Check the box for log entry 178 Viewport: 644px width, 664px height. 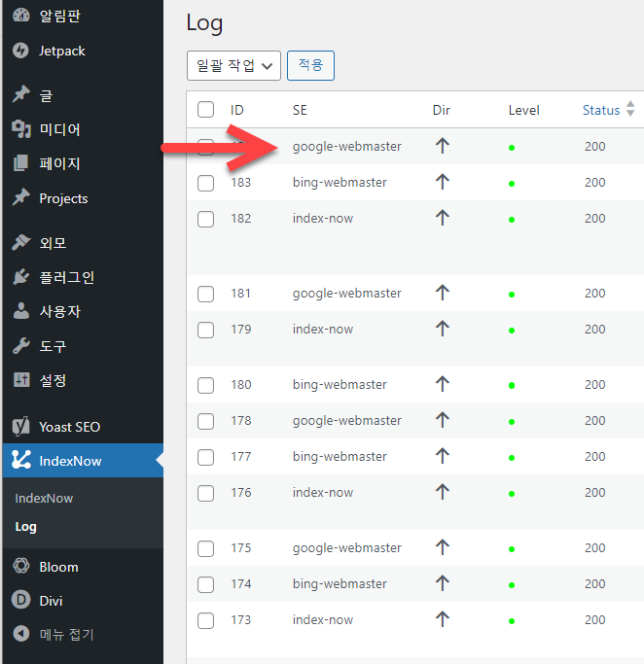coord(205,421)
